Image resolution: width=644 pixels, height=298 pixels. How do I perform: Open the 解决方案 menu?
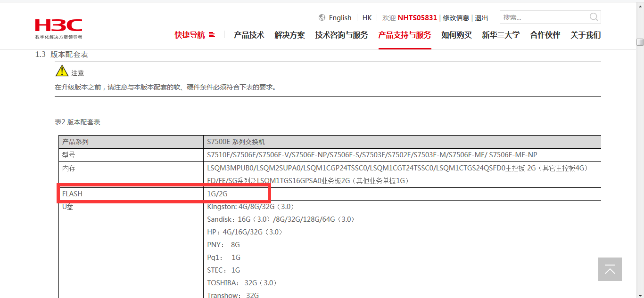(289, 35)
